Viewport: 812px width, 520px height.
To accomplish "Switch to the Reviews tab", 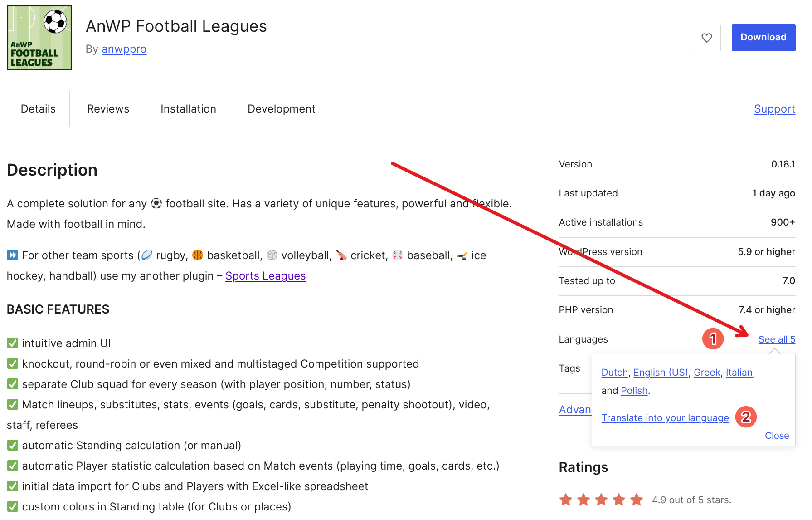I will point(108,109).
